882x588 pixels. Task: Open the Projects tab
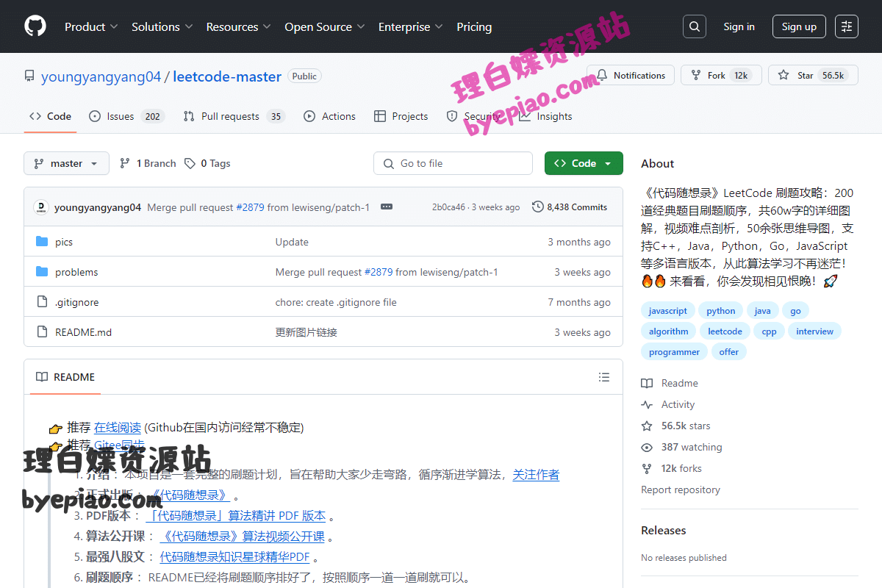[x=401, y=116]
